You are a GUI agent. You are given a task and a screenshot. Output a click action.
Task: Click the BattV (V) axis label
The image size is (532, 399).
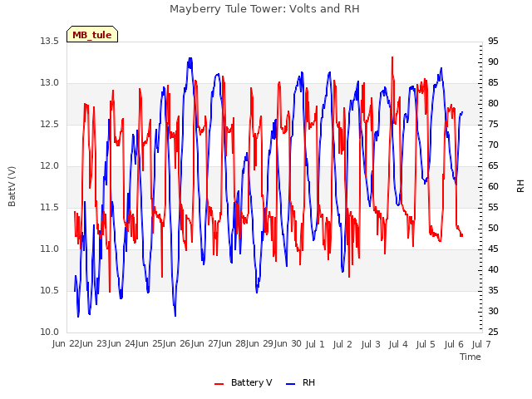click(12, 186)
